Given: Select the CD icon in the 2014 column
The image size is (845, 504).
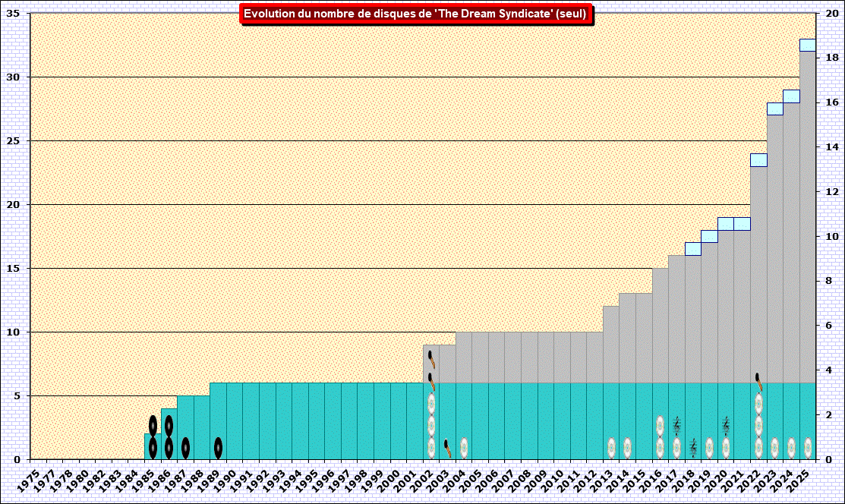Looking at the screenshot, I should pos(628,448).
